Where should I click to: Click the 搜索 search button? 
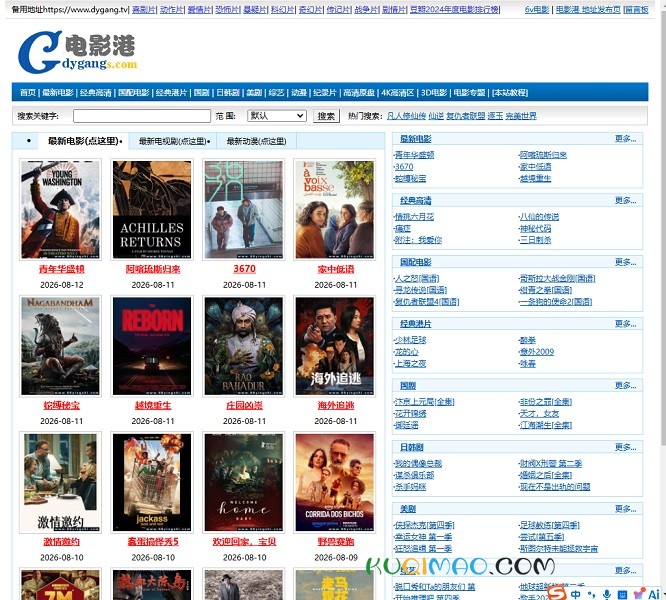[x=326, y=116]
